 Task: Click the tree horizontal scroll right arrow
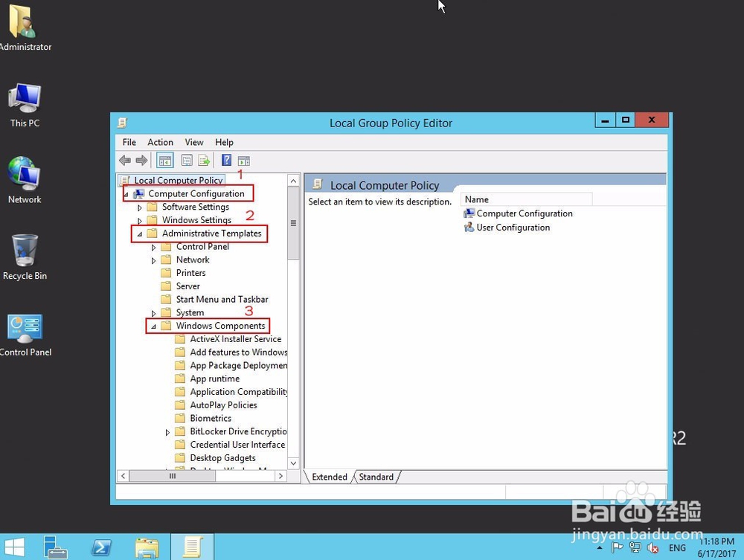(x=281, y=476)
